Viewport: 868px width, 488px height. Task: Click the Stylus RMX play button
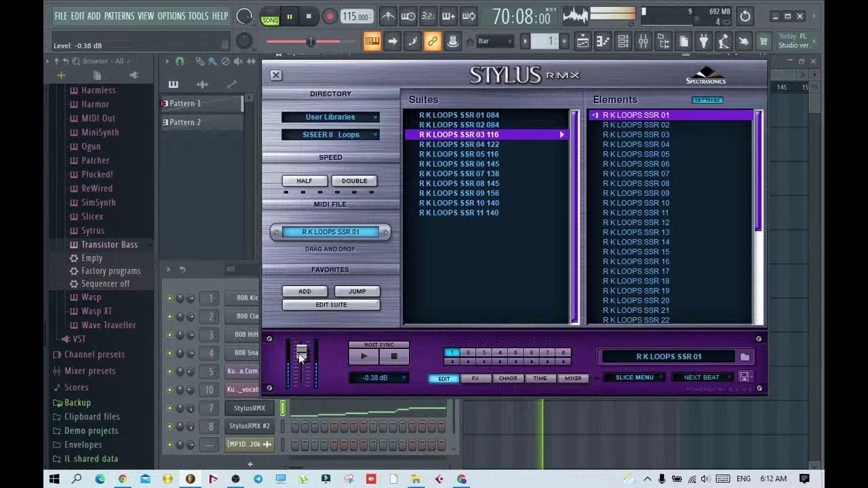point(364,356)
